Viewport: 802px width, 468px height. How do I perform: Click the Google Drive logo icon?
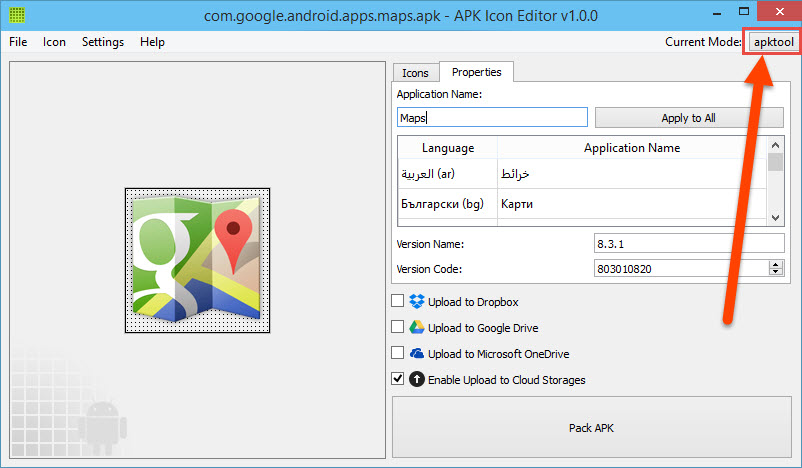tap(417, 327)
